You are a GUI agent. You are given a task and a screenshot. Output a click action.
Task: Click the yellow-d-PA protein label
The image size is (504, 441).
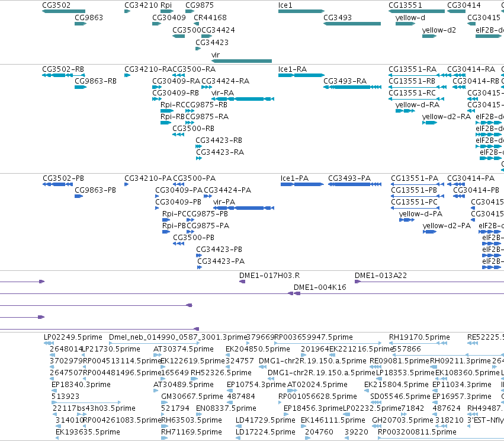(x=420, y=214)
